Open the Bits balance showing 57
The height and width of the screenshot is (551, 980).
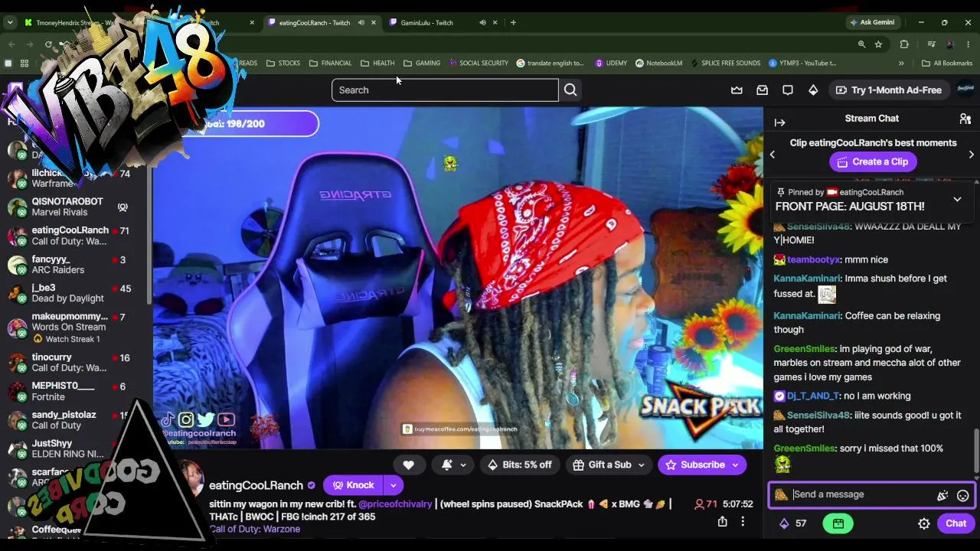793,523
